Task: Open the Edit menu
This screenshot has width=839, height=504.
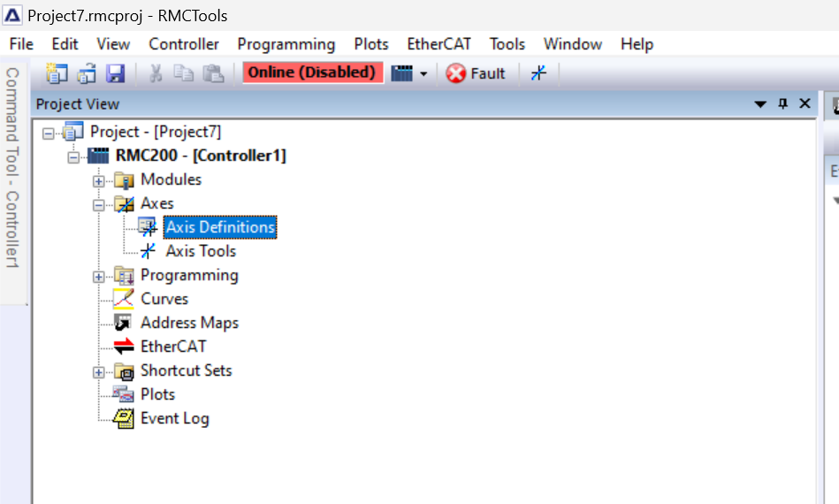Action: (x=65, y=44)
